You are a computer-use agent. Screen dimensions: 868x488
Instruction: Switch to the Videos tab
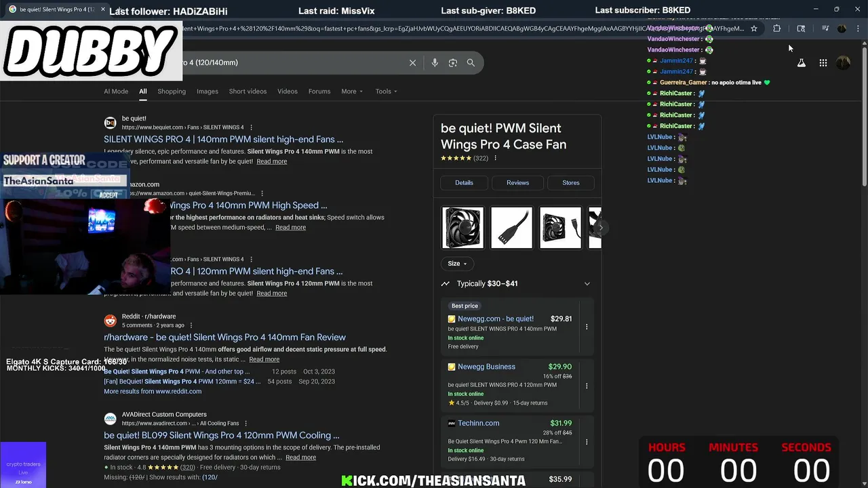point(288,91)
